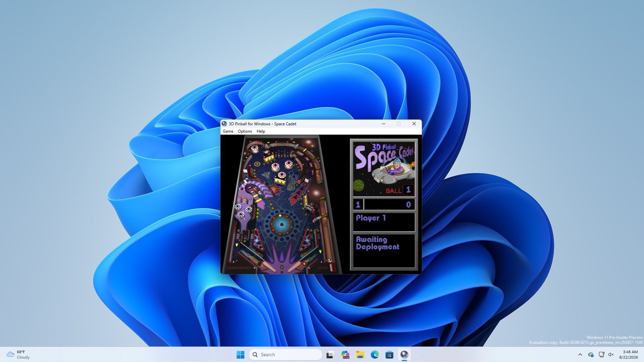Screen dimensions: 644x362
Task: Click the muted volume speaker icon
Action: coord(611,355)
